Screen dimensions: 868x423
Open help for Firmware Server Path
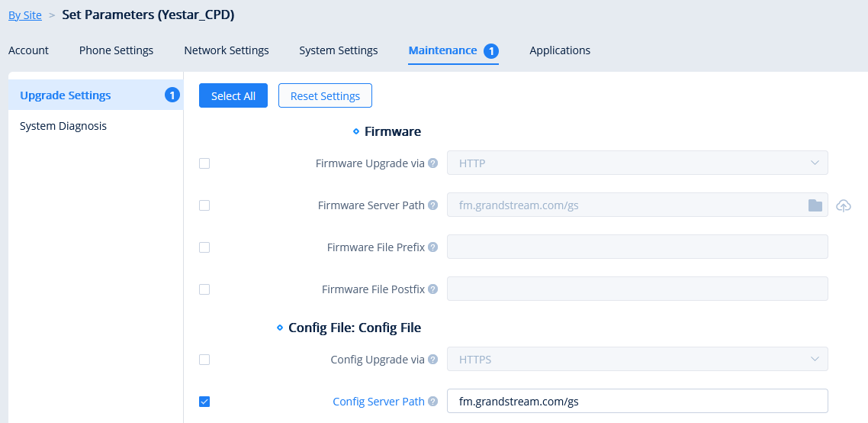(433, 205)
